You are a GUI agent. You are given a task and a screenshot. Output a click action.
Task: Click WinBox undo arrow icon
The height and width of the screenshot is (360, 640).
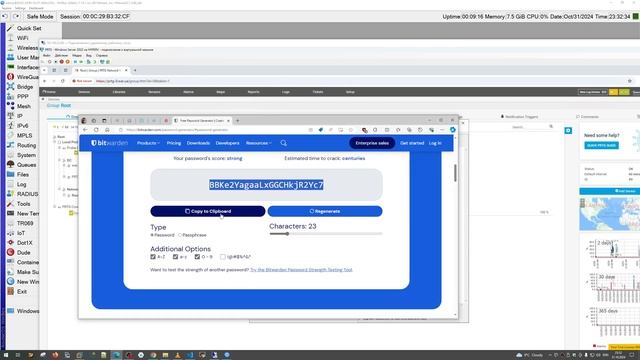coord(5,16)
